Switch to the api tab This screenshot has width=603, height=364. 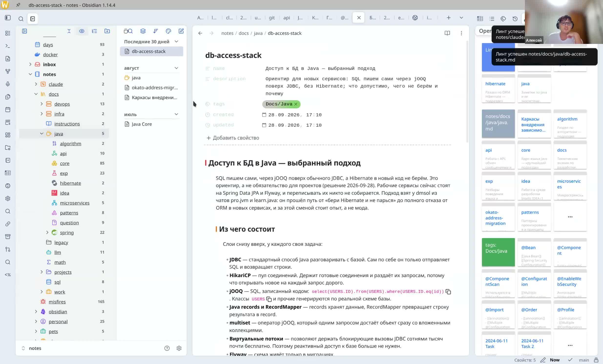(x=287, y=18)
